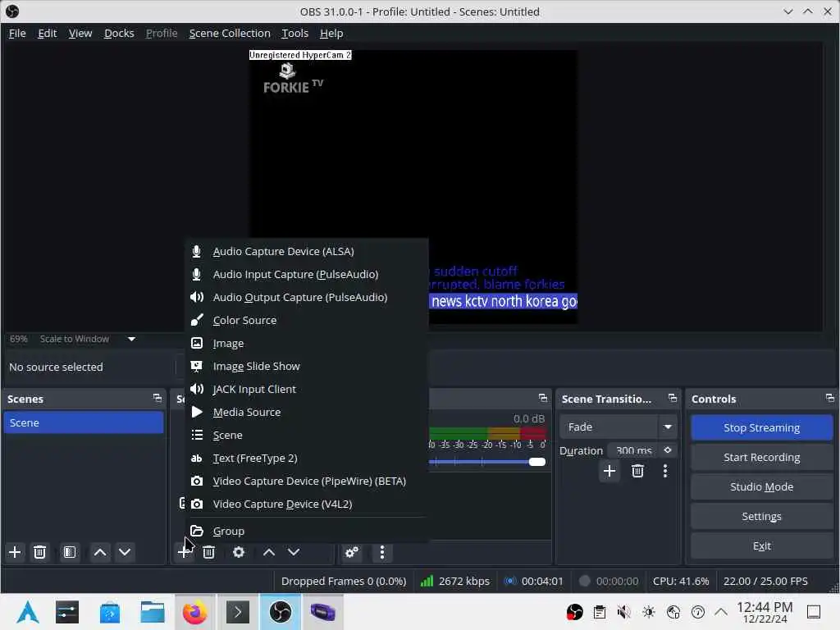Image resolution: width=840 pixels, height=630 pixels.
Task: Click the Exit button
Action: (761, 546)
